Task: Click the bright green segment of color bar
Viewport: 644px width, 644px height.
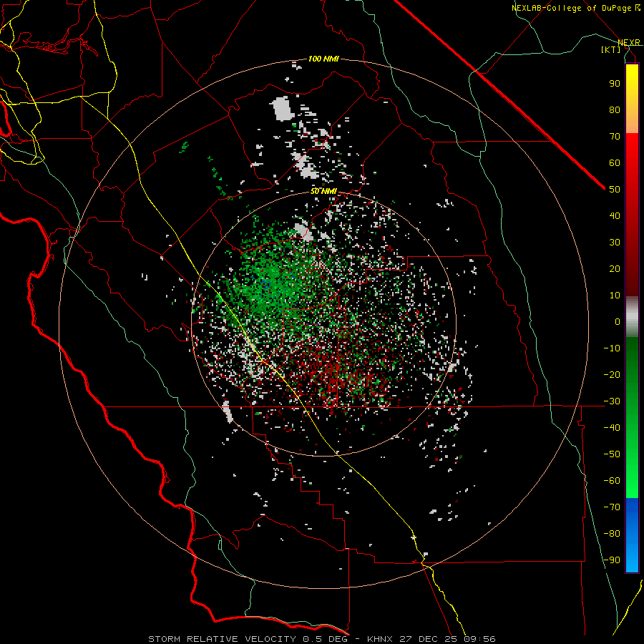Action: [632, 464]
